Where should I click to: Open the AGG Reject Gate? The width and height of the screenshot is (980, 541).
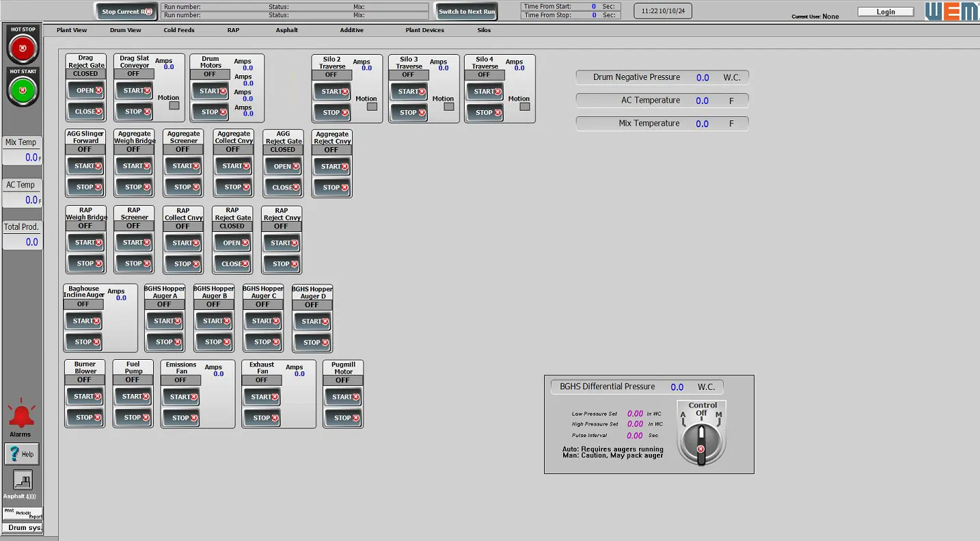pyautogui.click(x=283, y=166)
